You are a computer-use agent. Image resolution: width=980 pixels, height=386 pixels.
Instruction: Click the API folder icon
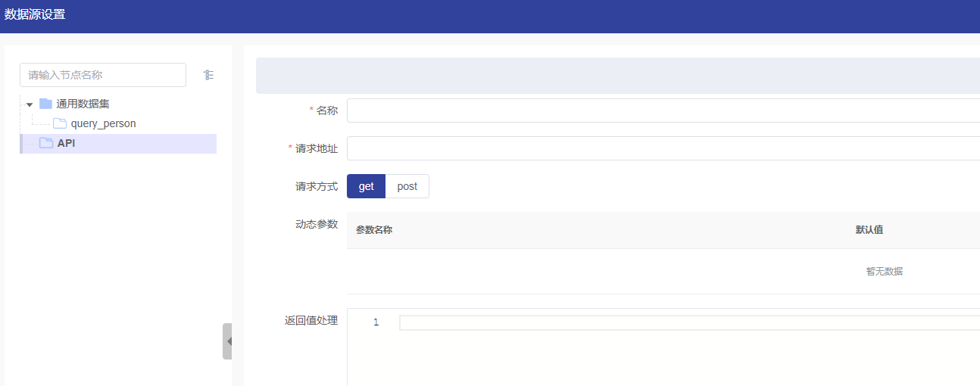46,143
